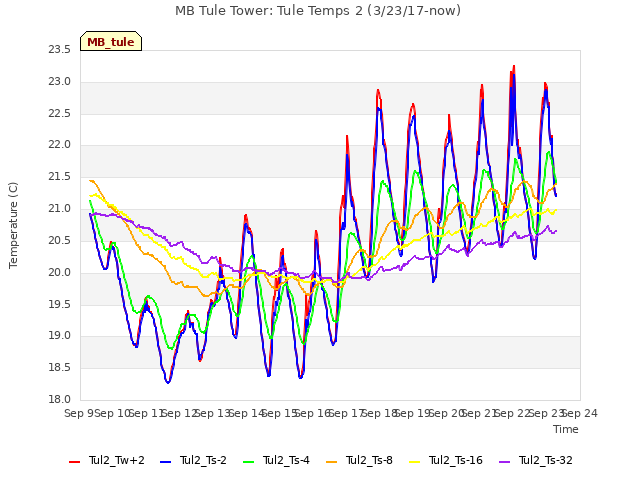Click the 18.0 y-axis tick label
The image size is (640, 480).
click(x=60, y=400)
